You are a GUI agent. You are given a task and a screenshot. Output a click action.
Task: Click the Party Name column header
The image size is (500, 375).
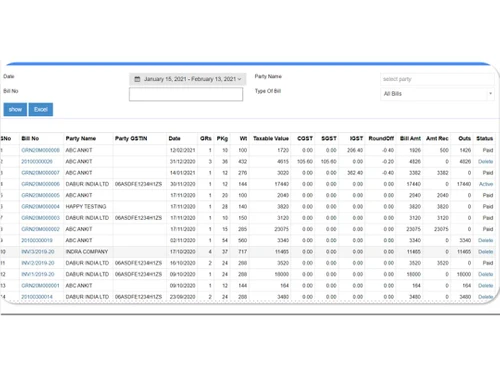pyautogui.click(x=81, y=138)
